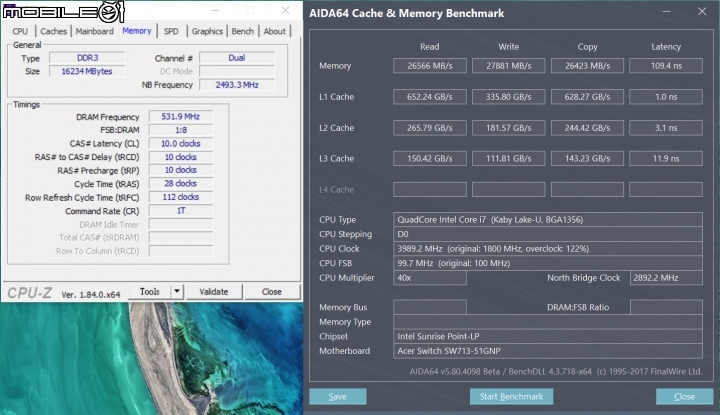Click the CPU Type QuadCore Intel Core i7 field
The width and height of the screenshot is (720, 415).
tap(548, 219)
